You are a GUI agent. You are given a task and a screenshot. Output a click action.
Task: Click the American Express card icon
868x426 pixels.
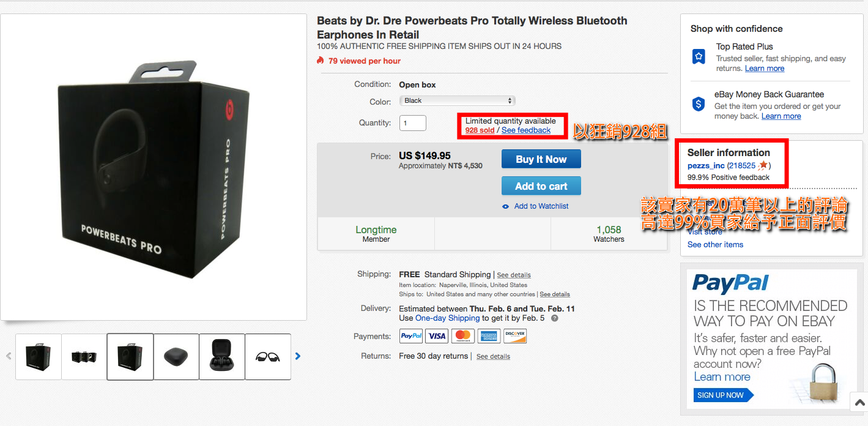coord(489,336)
